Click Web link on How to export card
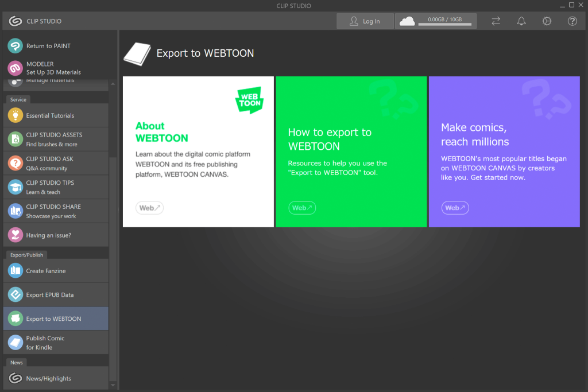 coord(302,208)
